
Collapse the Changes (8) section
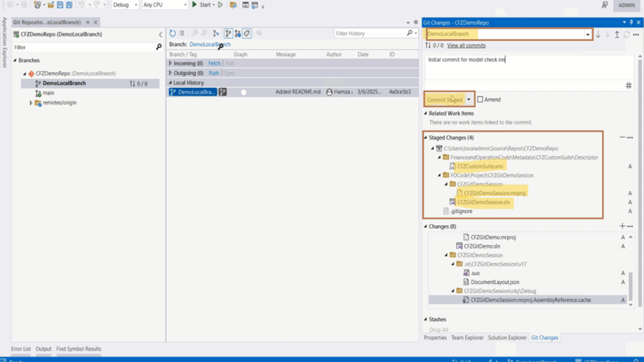point(426,226)
